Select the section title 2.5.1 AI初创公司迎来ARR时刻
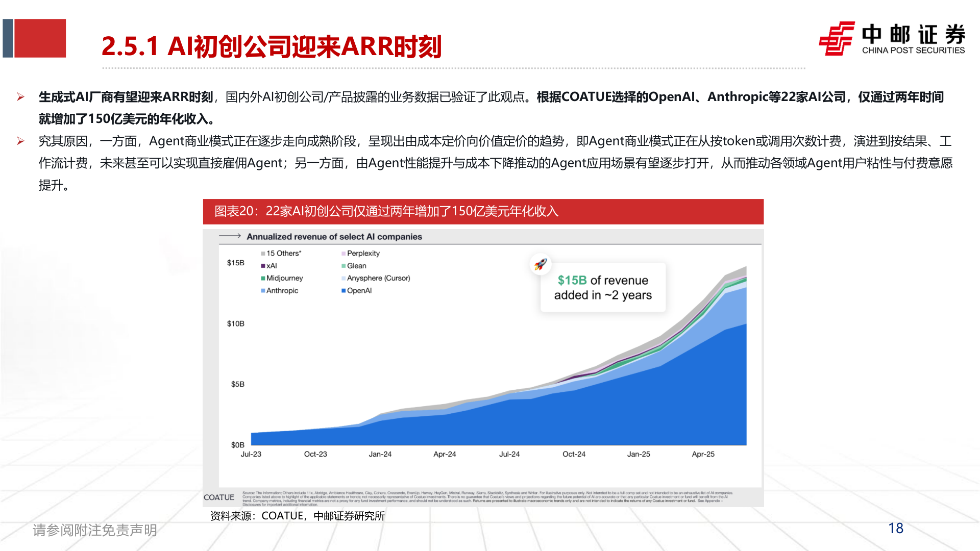The width and height of the screenshot is (980, 551). (275, 46)
